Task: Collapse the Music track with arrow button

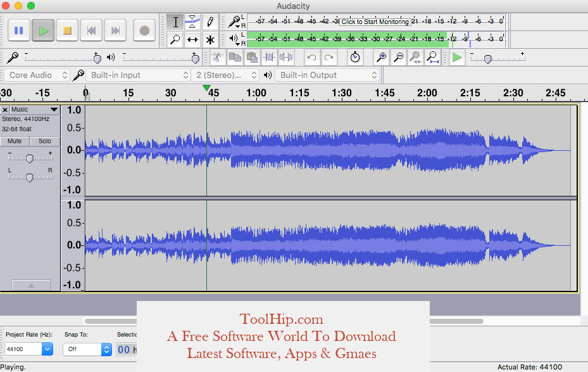Action: tap(31, 285)
